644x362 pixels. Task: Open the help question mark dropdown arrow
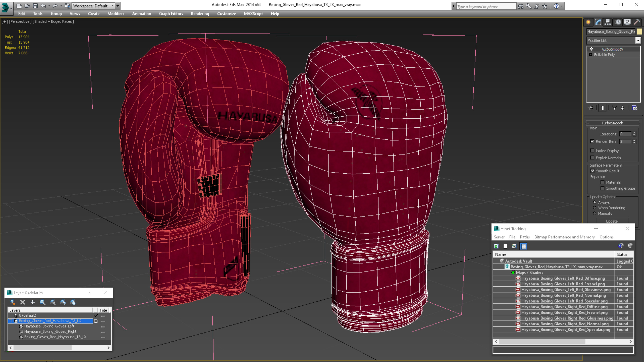tap(562, 6)
